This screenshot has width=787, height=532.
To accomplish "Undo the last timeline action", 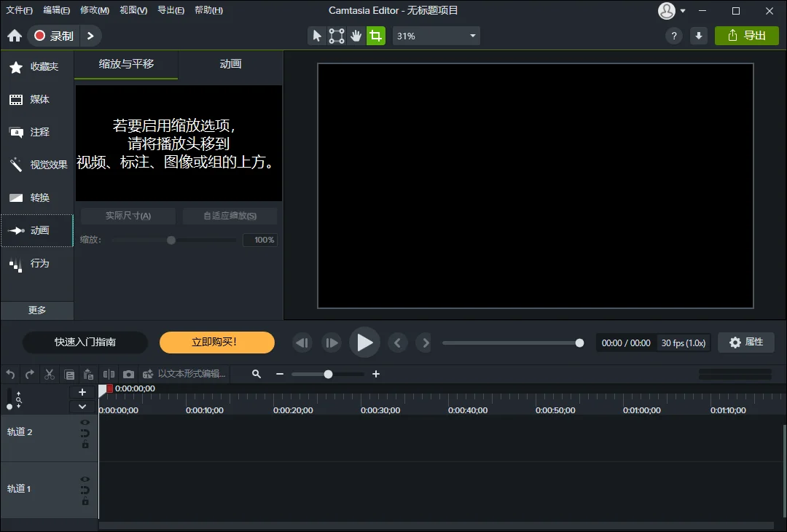I will [x=10, y=374].
